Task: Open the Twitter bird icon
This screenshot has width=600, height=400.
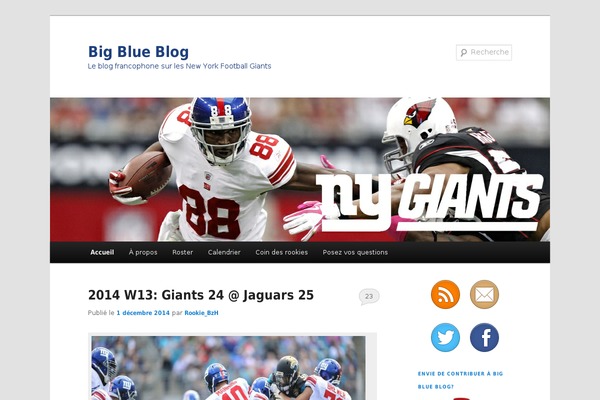Action: pyautogui.click(x=445, y=337)
